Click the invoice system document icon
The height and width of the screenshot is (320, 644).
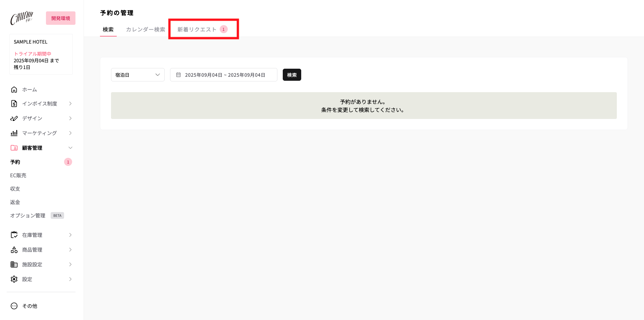coord(14,104)
